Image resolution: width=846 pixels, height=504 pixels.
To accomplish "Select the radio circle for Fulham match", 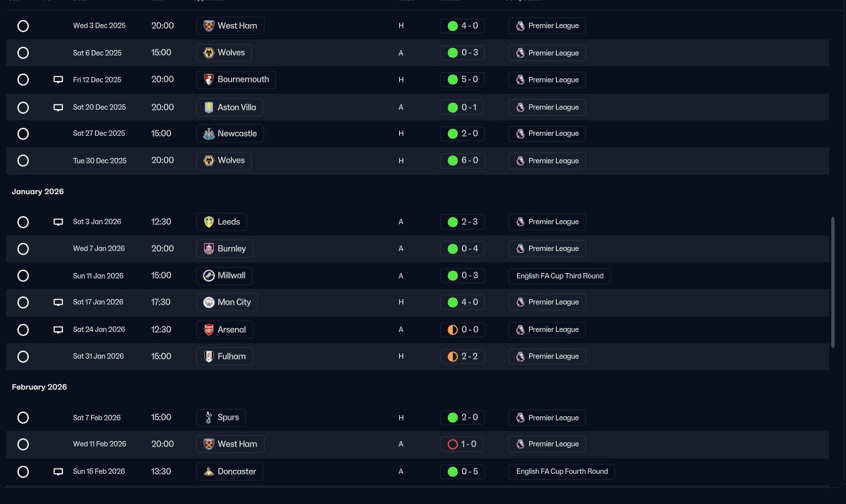I will (23, 357).
